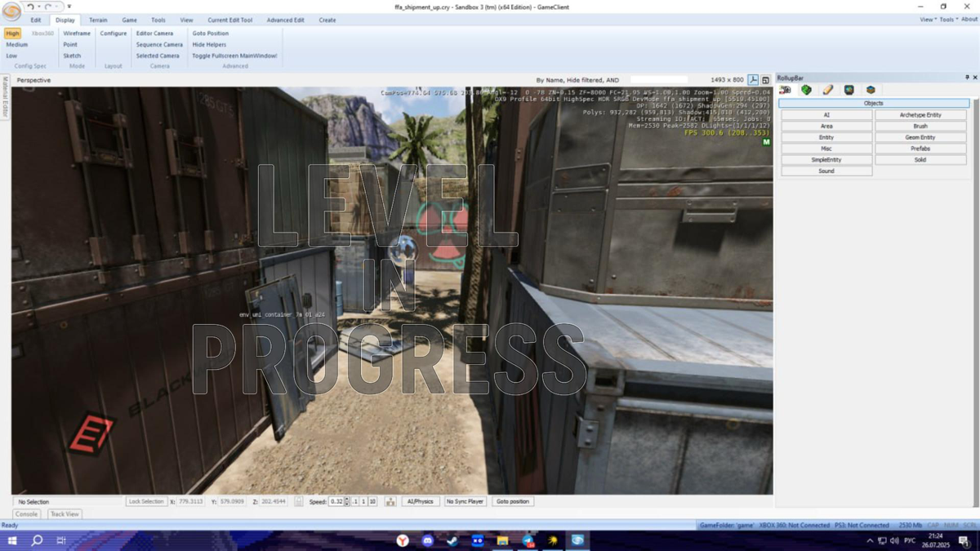Click Goto Position in Advanced group
Viewport: 980px width, 551px height.
(x=211, y=33)
